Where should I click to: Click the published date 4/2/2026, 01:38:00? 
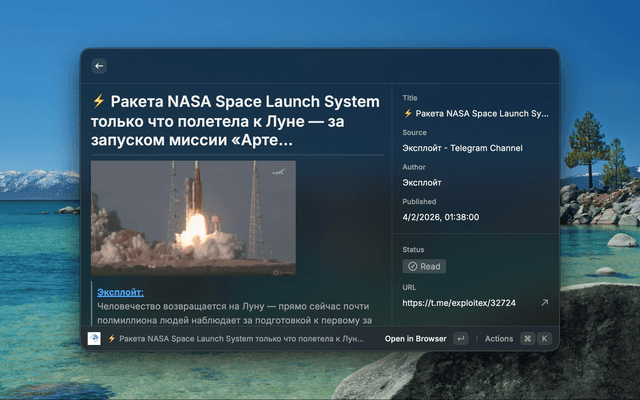(x=441, y=217)
